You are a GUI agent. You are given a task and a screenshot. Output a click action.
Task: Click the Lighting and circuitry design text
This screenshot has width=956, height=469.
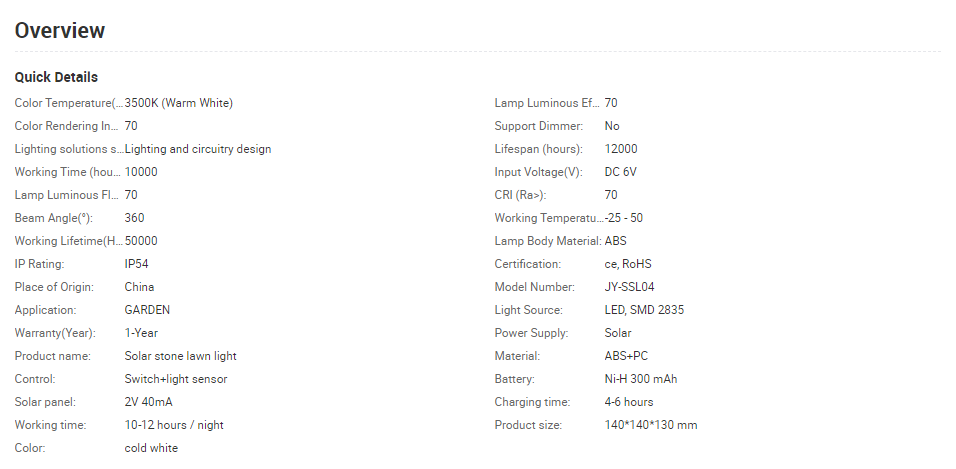click(x=198, y=149)
